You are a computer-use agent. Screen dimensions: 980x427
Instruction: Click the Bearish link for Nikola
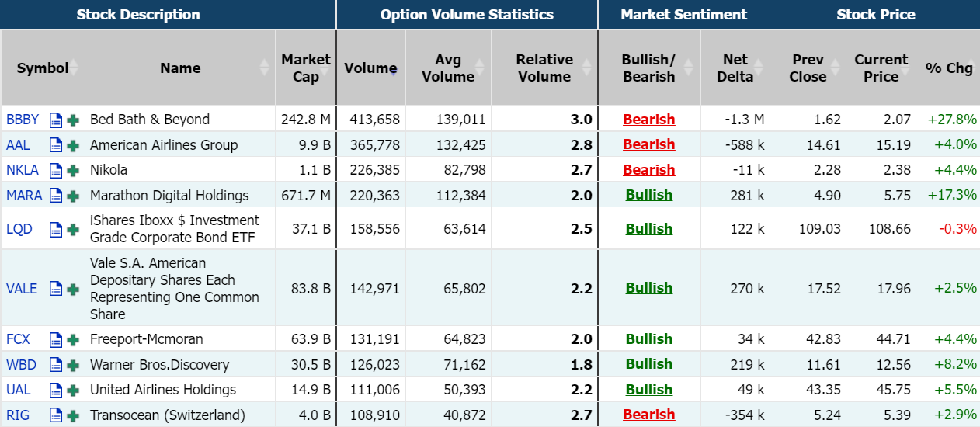pos(648,170)
